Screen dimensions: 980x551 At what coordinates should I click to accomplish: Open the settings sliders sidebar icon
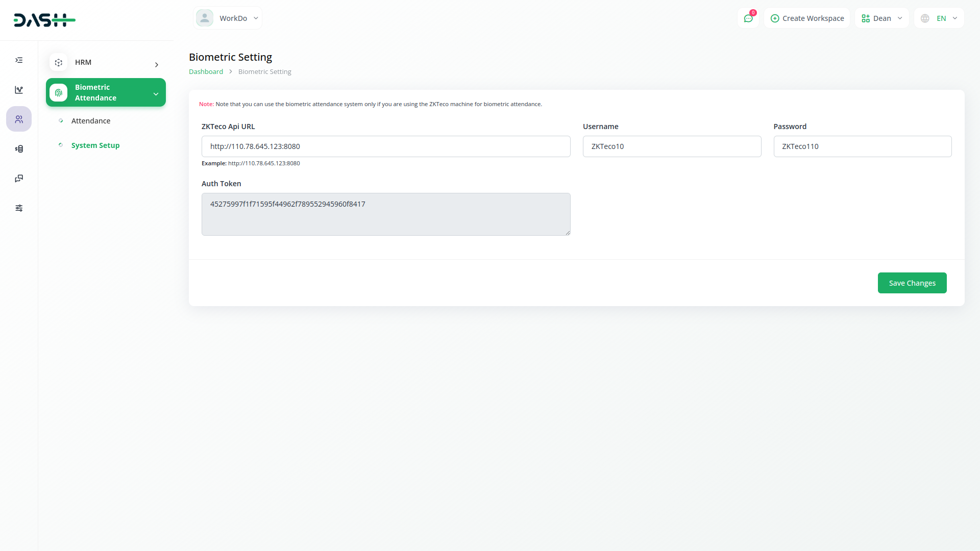coord(19,208)
